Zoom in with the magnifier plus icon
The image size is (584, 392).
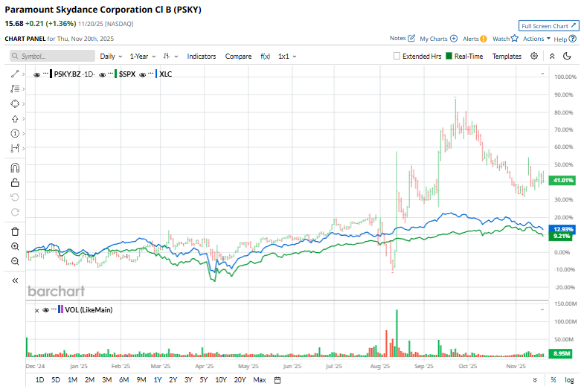click(15, 246)
